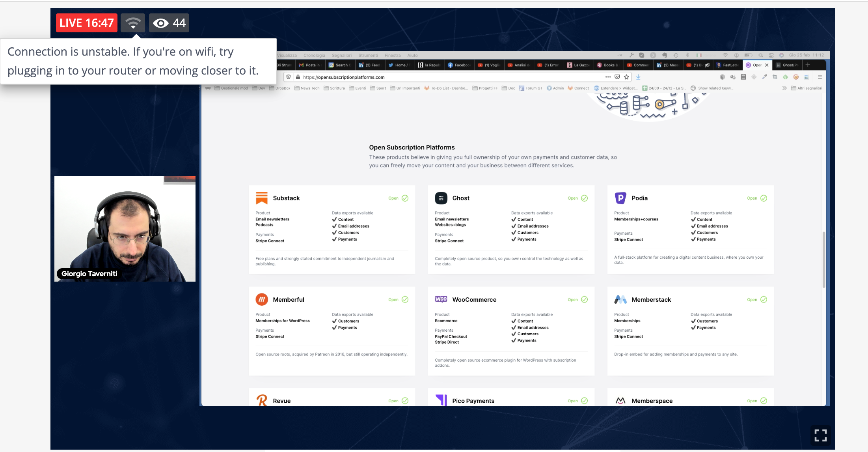Save page with the Pocket icon

[x=617, y=77]
